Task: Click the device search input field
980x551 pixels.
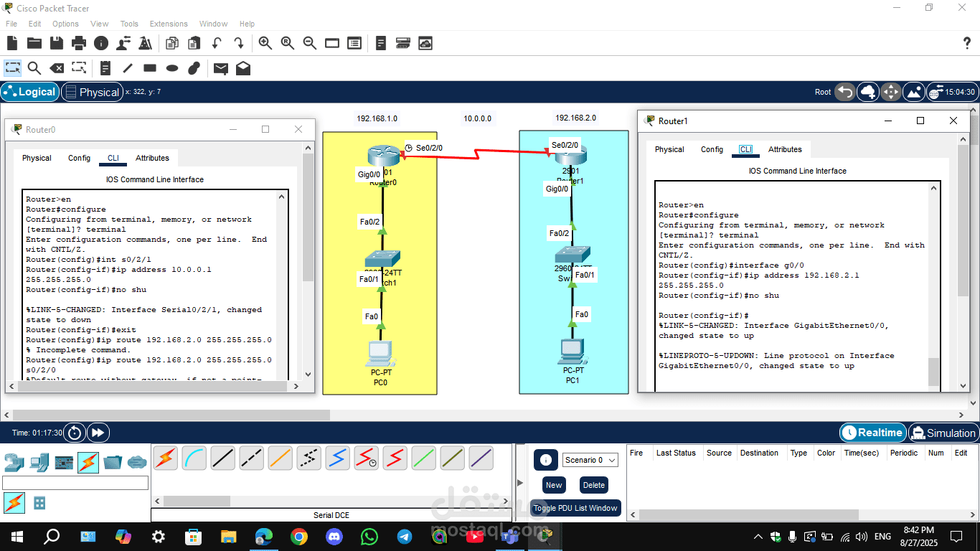Action: tap(75, 483)
